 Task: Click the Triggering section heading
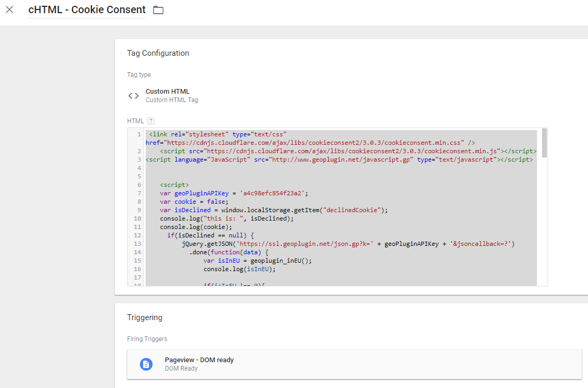pos(145,317)
